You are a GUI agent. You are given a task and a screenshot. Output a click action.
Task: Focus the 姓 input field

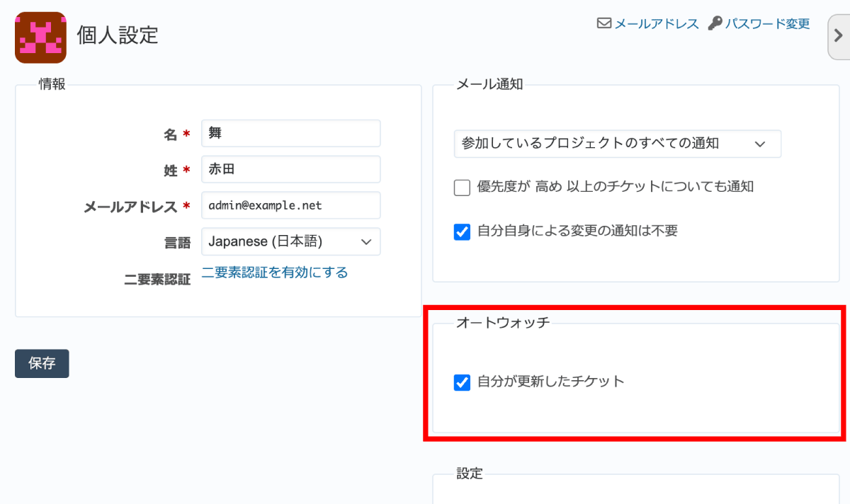coord(291,169)
